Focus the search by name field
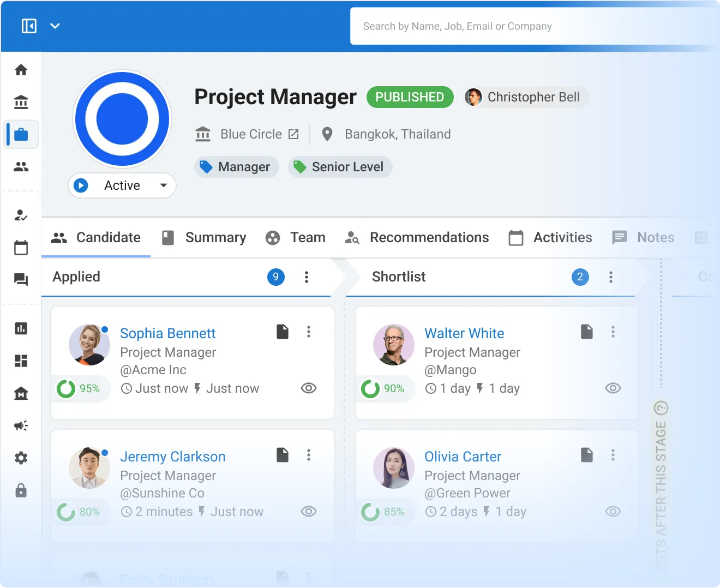The width and height of the screenshot is (720, 588). click(x=532, y=26)
